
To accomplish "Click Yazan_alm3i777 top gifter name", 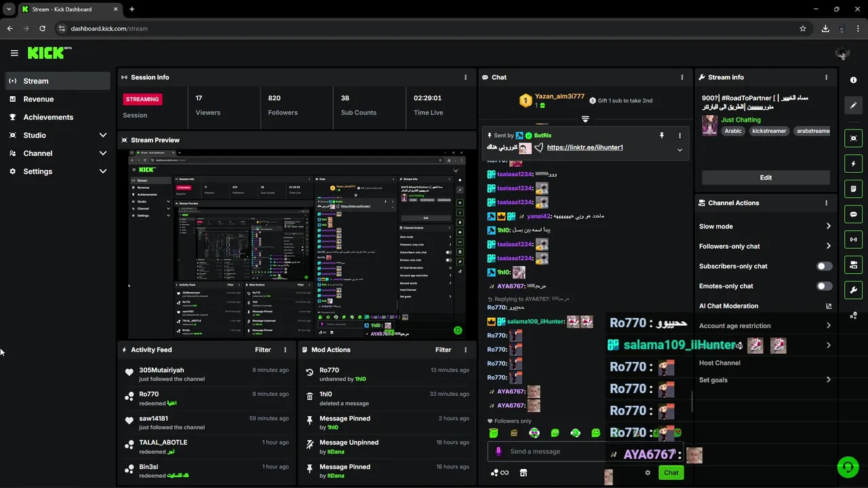I will point(559,96).
